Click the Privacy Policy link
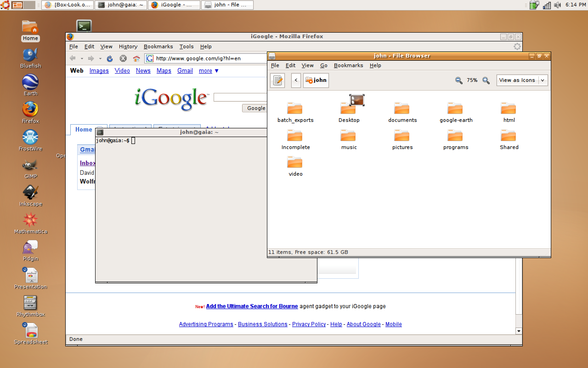 tap(309, 324)
